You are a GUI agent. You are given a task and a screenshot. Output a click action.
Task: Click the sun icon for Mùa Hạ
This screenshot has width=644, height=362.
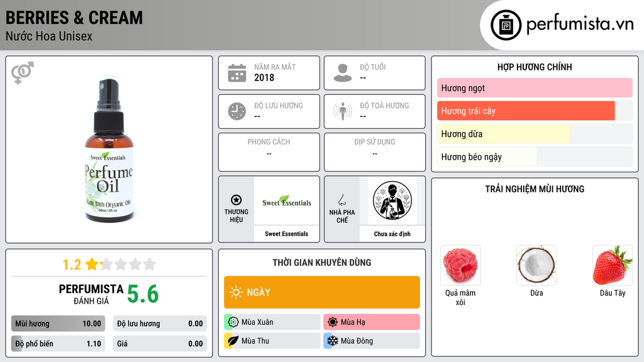(x=333, y=322)
